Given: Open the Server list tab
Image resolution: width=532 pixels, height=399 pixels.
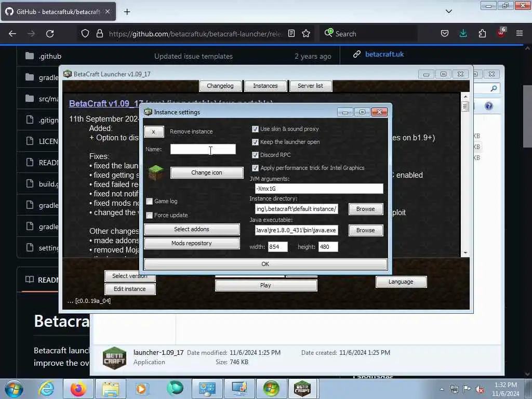Looking at the screenshot, I should (311, 86).
